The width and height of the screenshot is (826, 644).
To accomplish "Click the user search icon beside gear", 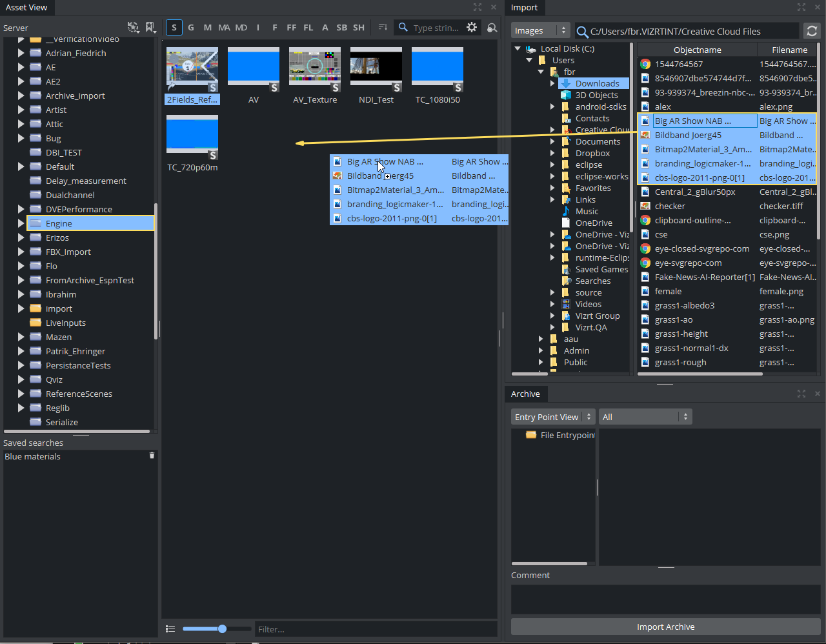I will coord(492,27).
